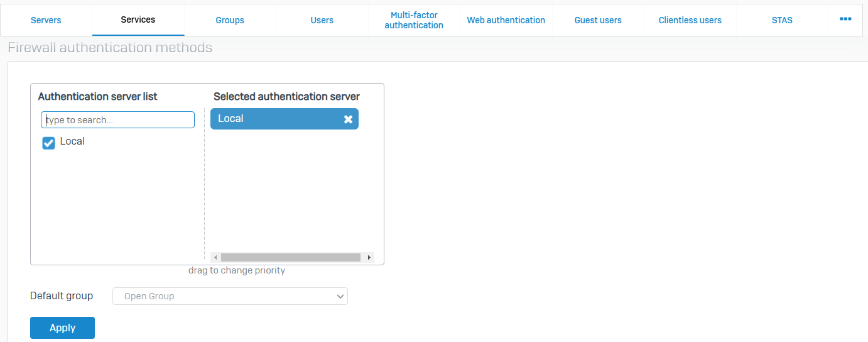Click the scrollbar's left arrow
Viewport: 868px width, 342px height.
tap(215, 257)
